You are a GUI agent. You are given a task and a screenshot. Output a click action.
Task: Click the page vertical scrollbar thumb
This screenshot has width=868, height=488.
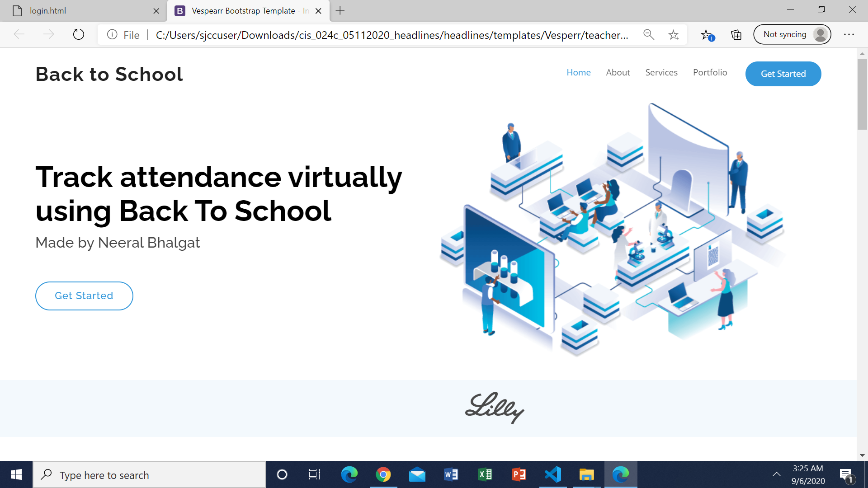point(862,94)
